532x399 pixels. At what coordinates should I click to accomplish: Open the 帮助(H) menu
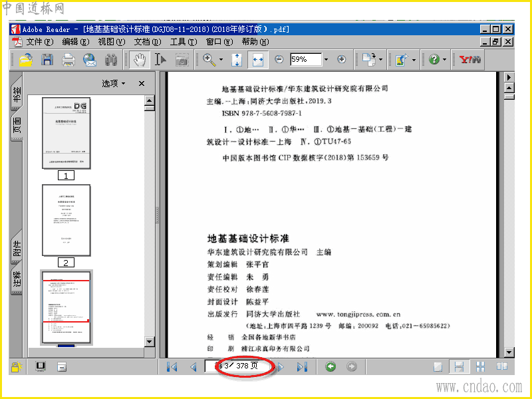255,42
